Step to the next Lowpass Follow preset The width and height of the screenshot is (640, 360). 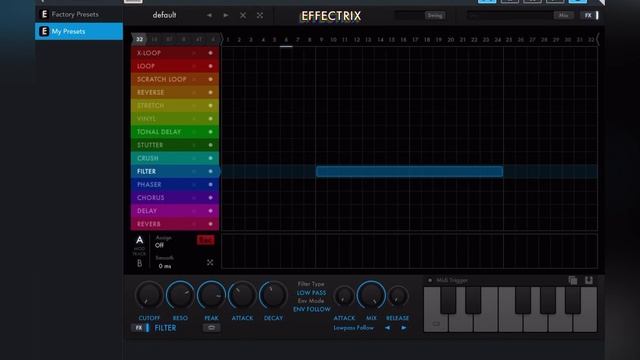(403, 327)
